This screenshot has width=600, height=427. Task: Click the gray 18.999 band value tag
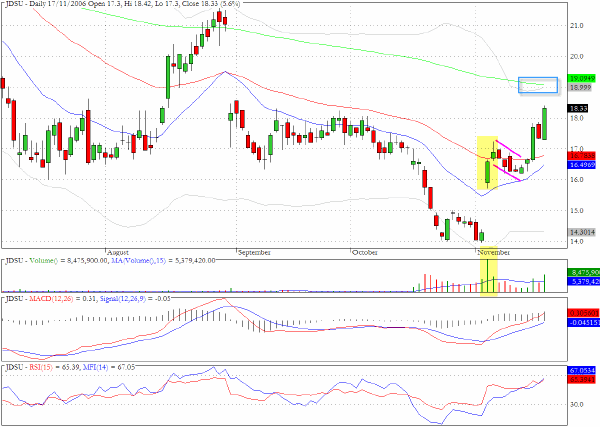click(580, 88)
